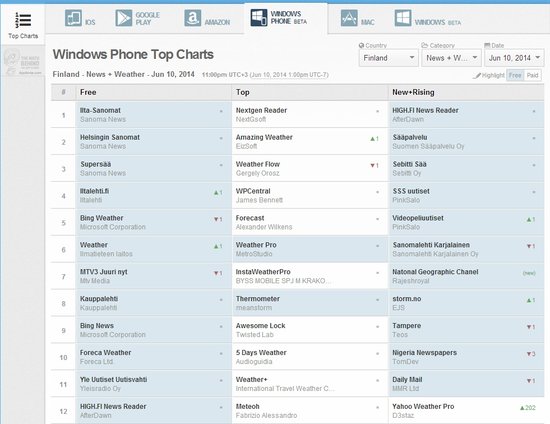Select Meteoh by Fabrizio Alessandro
Image resolution: width=550 pixels, height=424 pixels.
(x=248, y=406)
